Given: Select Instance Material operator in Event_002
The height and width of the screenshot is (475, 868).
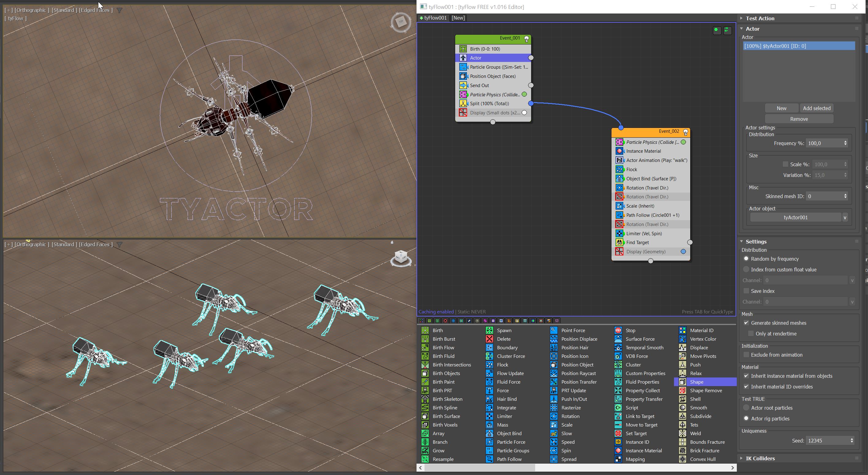Looking at the screenshot, I should click(651, 151).
